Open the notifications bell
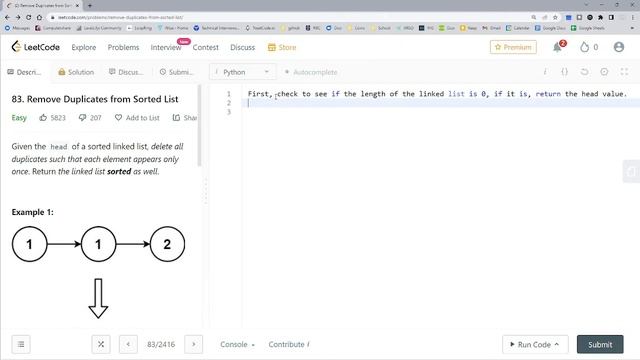The width and height of the screenshot is (640, 360). [x=558, y=47]
